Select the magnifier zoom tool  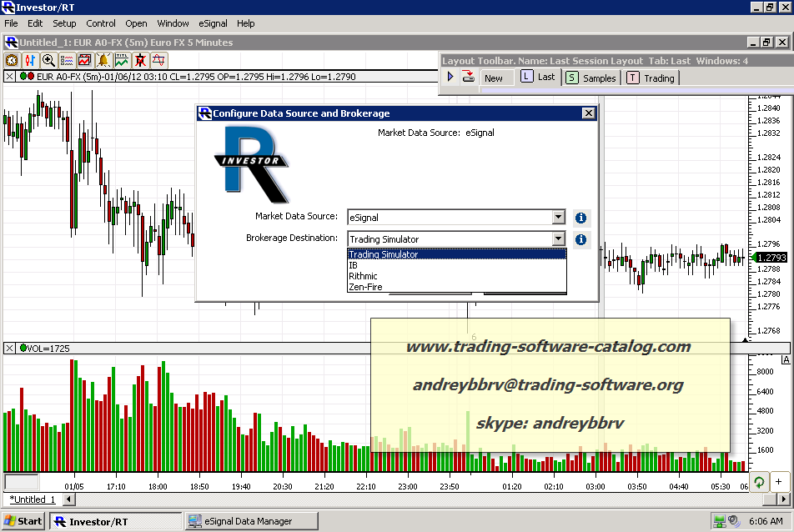pos(48,60)
